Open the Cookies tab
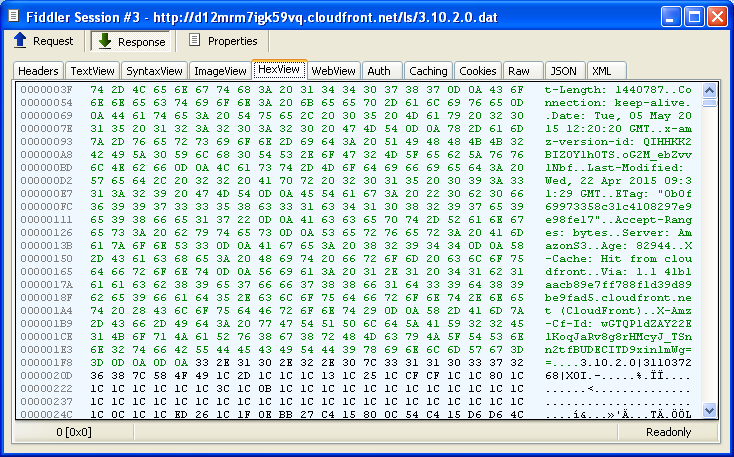 [478, 71]
